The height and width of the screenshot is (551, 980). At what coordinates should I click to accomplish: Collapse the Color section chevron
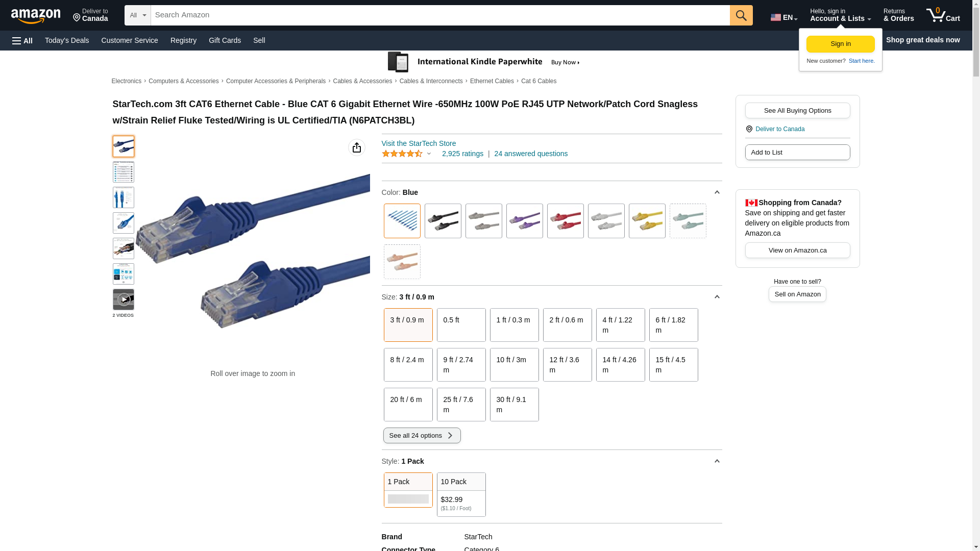click(717, 192)
